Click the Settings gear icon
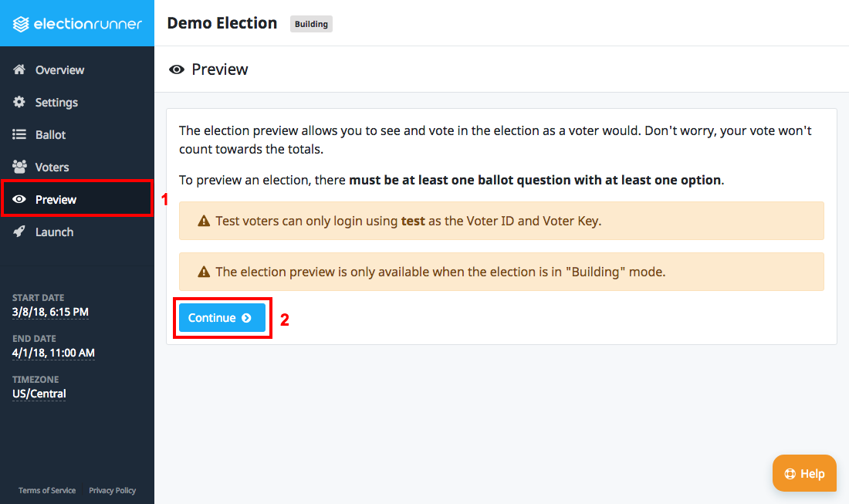Screen dimensions: 849x504 click(x=19, y=102)
